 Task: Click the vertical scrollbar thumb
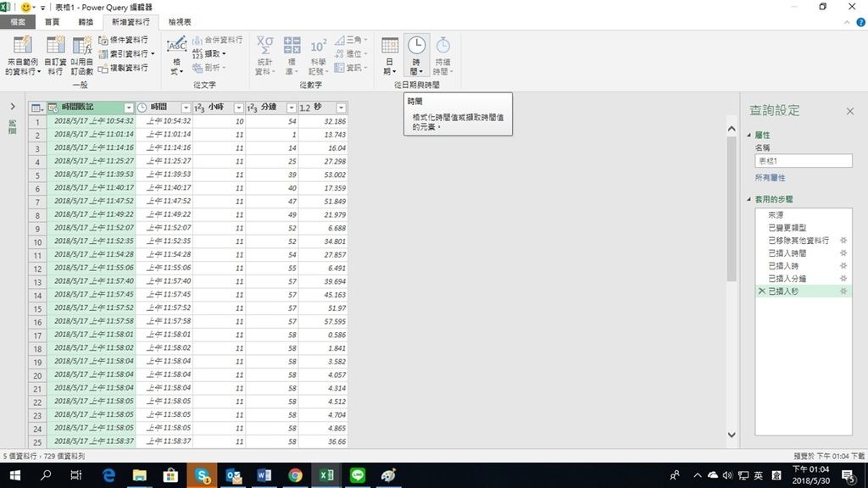click(x=732, y=209)
